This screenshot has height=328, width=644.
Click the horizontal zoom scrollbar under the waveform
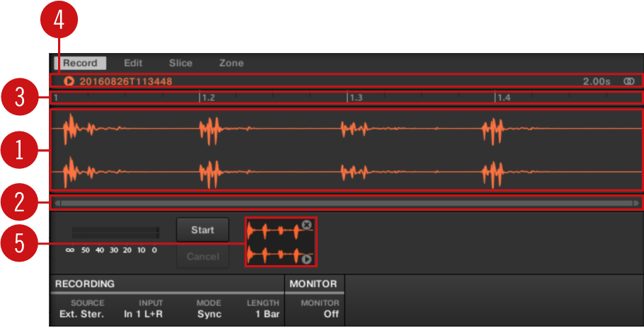(x=347, y=204)
